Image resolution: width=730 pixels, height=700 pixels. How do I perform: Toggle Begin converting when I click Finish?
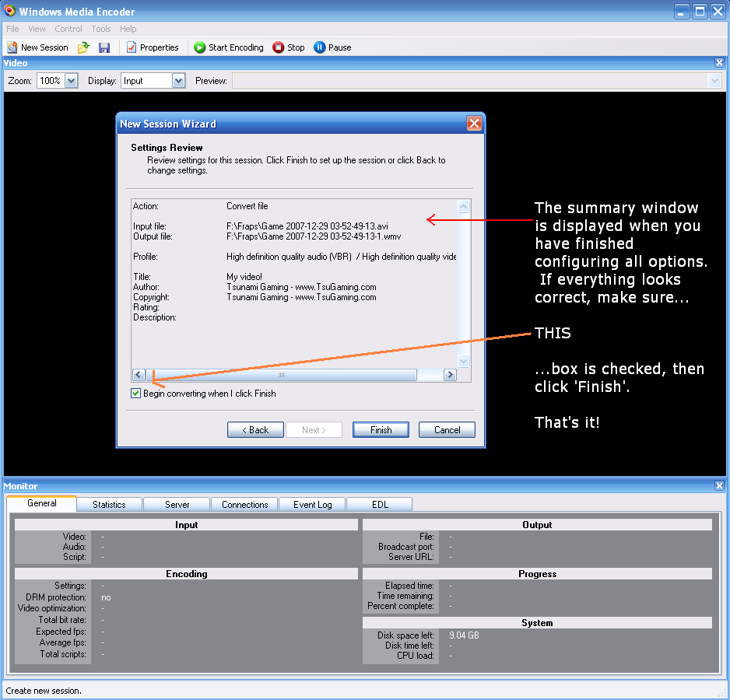[x=136, y=394]
